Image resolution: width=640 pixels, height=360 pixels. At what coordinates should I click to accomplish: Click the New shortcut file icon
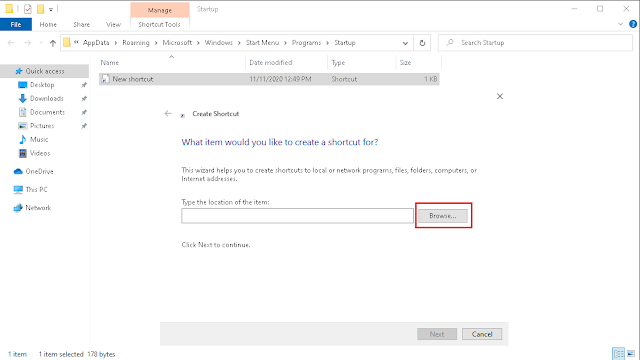click(x=105, y=79)
